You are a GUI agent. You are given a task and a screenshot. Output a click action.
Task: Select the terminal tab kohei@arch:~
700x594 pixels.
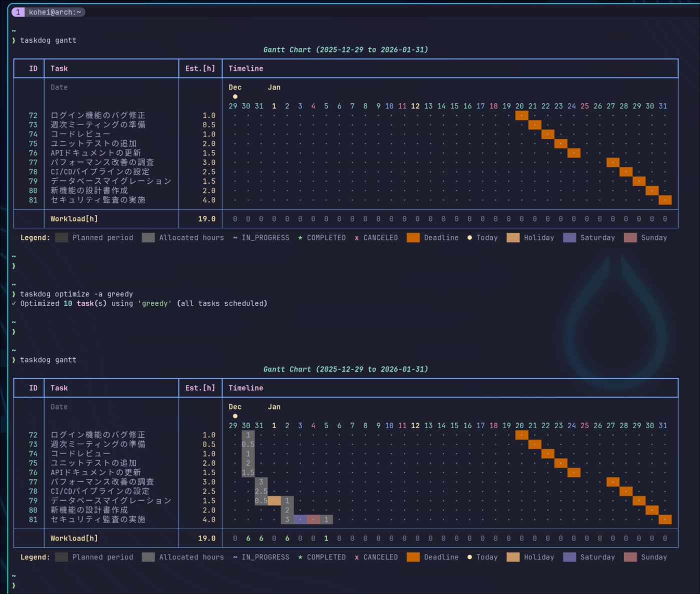point(48,12)
